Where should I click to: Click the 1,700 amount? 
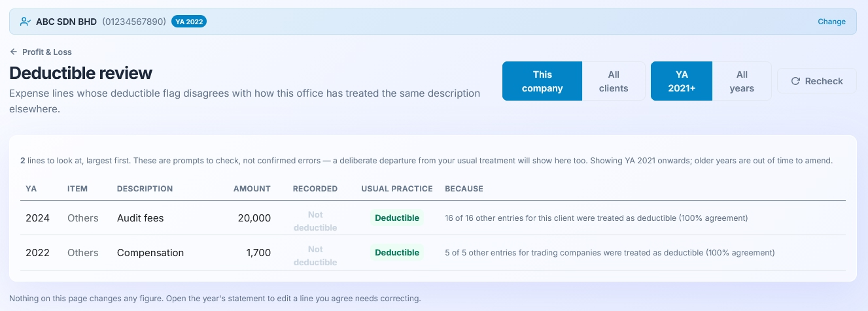click(x=258, y=253)
